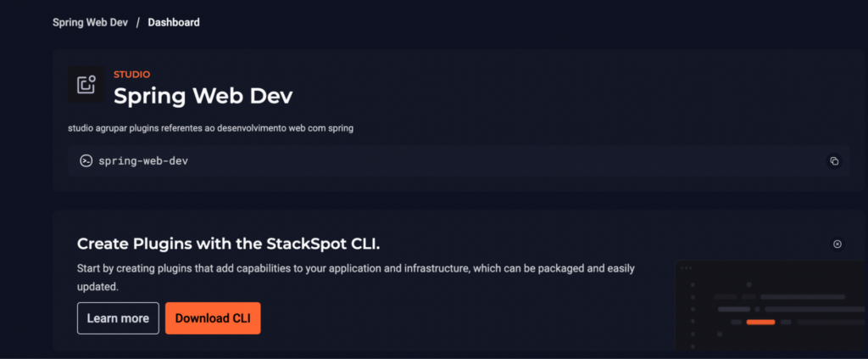Click the Spring Web Dev breadcrumb link

coord(90,23)
